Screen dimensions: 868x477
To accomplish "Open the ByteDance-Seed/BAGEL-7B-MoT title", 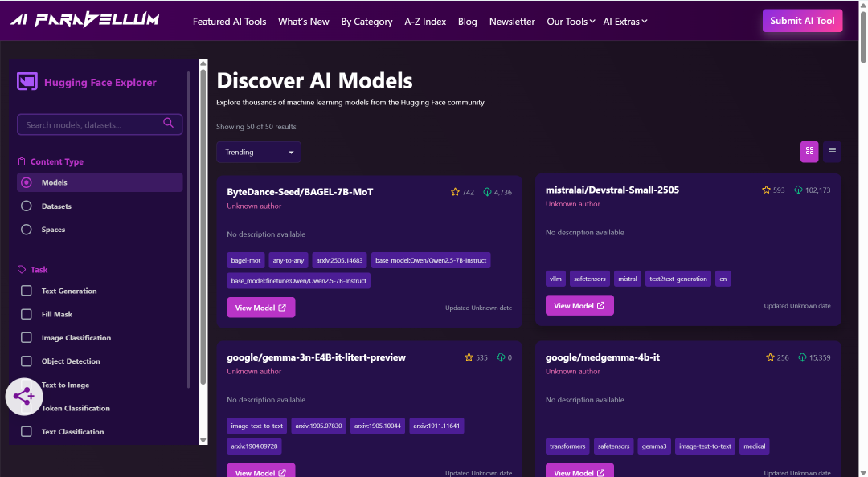I will pos(300,192).
